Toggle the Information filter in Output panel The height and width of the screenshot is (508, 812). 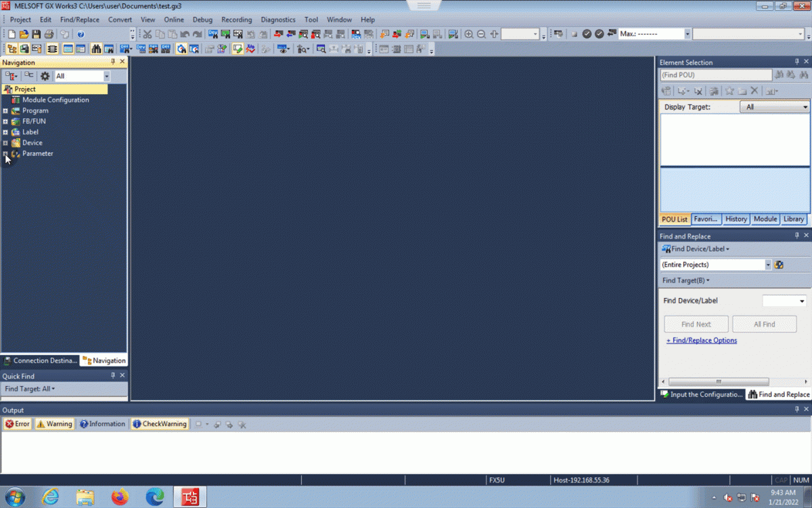102,424
